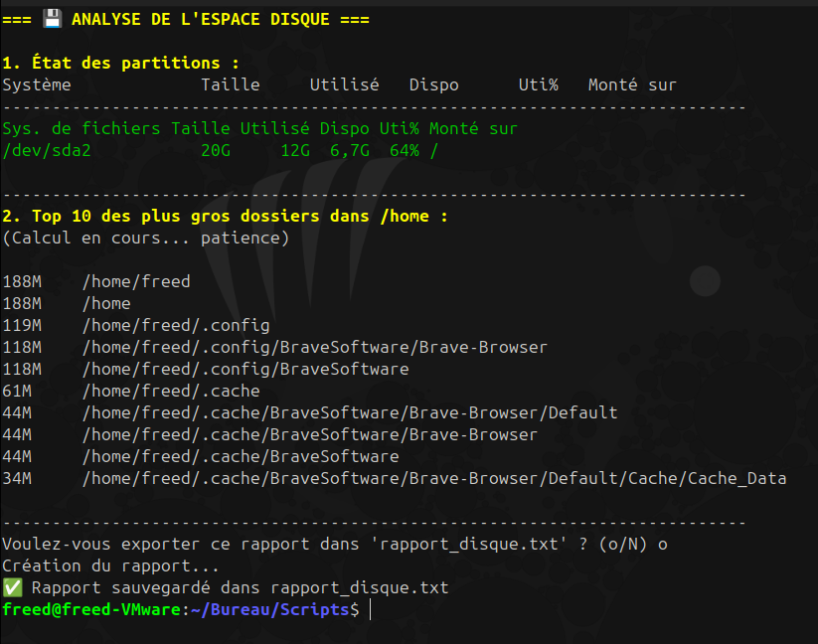Image resolution: width=818 pixels, height=644 pixels.
Task: Select the path ending in ".cache/BraveSoftware/Brave-Browser/Default"
Action: (350, 412)
